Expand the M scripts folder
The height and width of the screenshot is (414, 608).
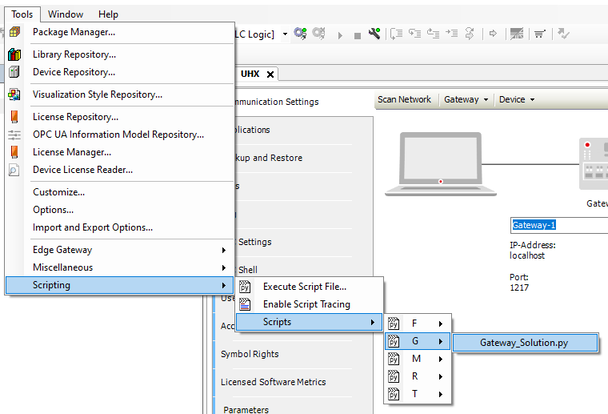[x=414, y=359]
